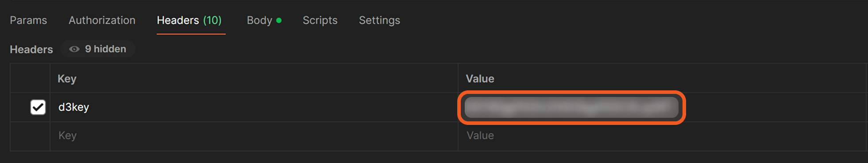Screen dimensions: 868x163
Task: Click the eye icon beside 9 hidden
Action: pos(74,49)
